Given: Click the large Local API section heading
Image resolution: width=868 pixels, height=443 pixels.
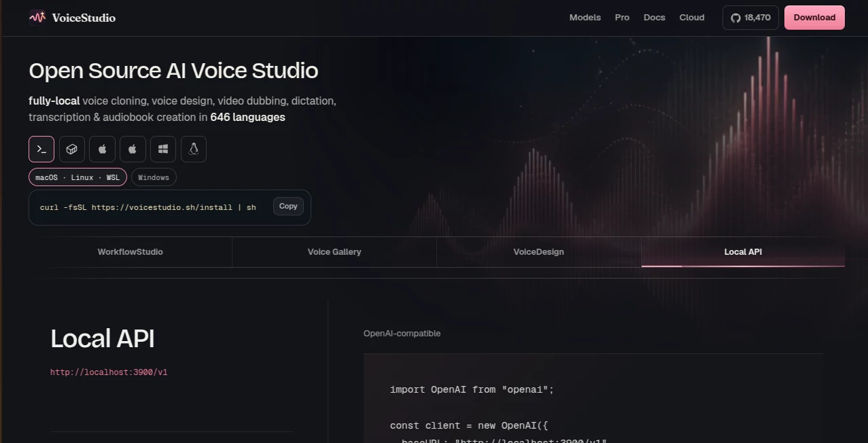Looking at the screenshot, I should point(103,338).
